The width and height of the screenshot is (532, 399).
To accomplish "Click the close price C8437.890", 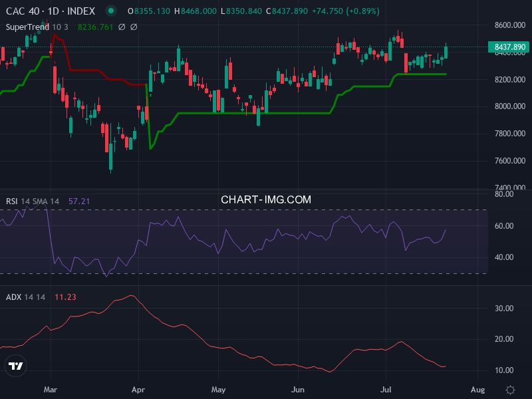I will tap(287, 11).
